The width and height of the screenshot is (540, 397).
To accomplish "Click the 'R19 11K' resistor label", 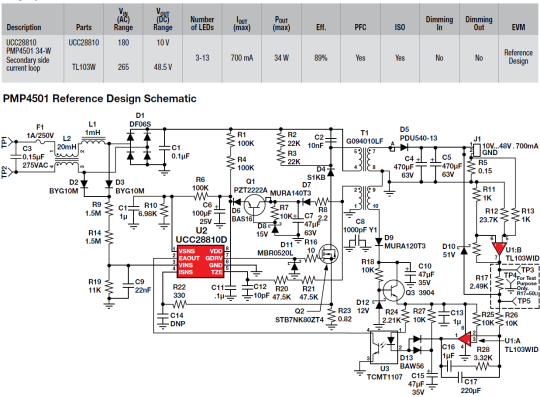I will [95, 286].
